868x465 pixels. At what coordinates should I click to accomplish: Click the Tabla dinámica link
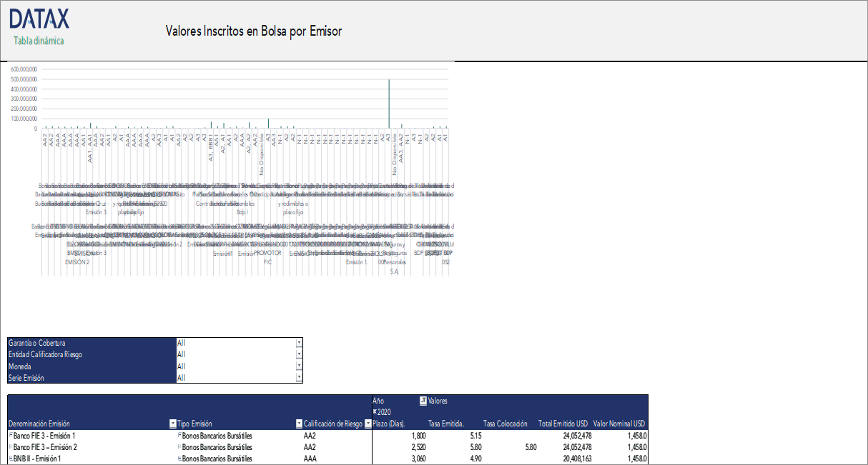pos(39,41)
